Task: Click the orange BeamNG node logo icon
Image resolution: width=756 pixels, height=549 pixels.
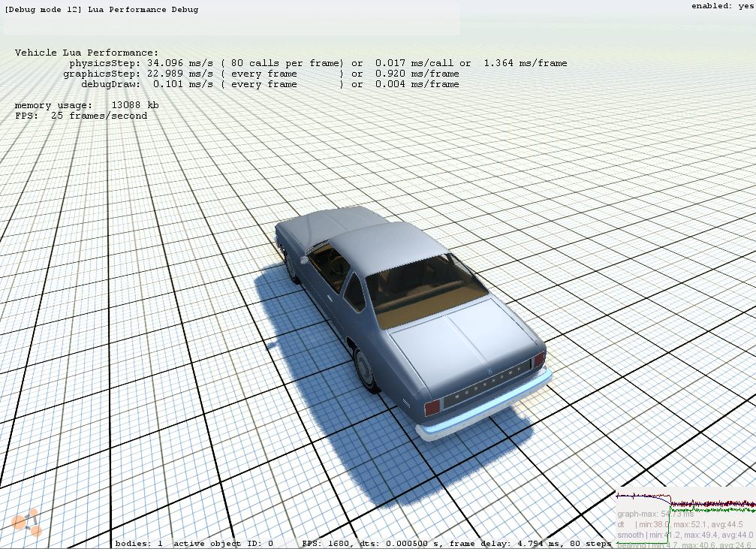Action: (x=26, y=522)
